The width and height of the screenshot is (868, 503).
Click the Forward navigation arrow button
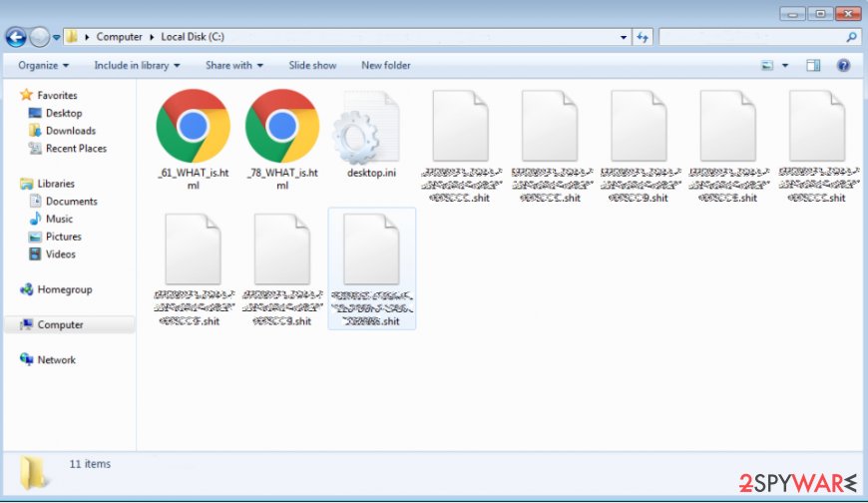click(39, 37)
